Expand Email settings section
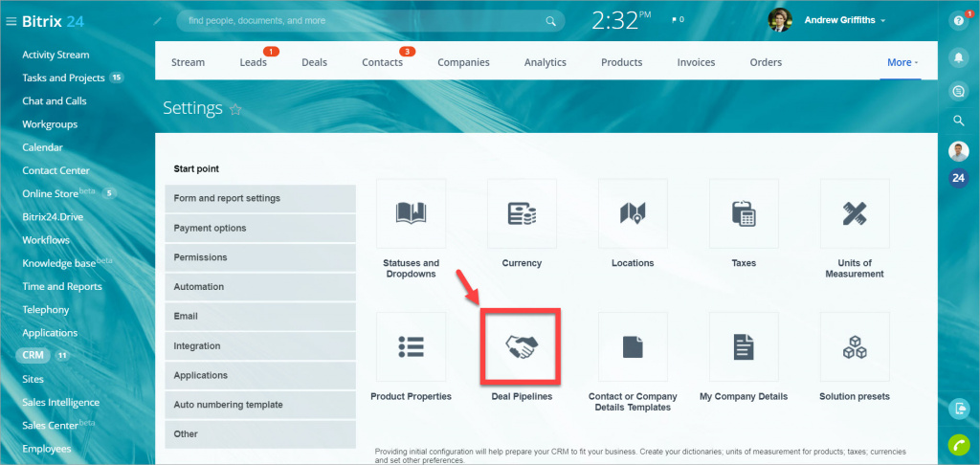The image size is (980, 465). pyautogui.click(x=260, y=317)
